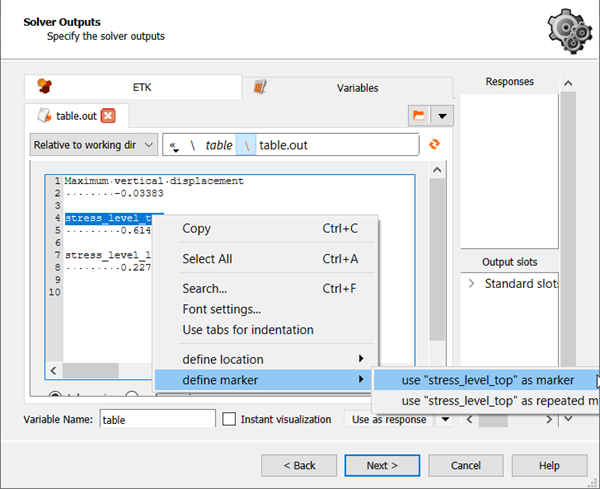This screenshot has width=600, height=489.
Task: Use "stress_level_top" as repeated marker
Action: (487, 401)
